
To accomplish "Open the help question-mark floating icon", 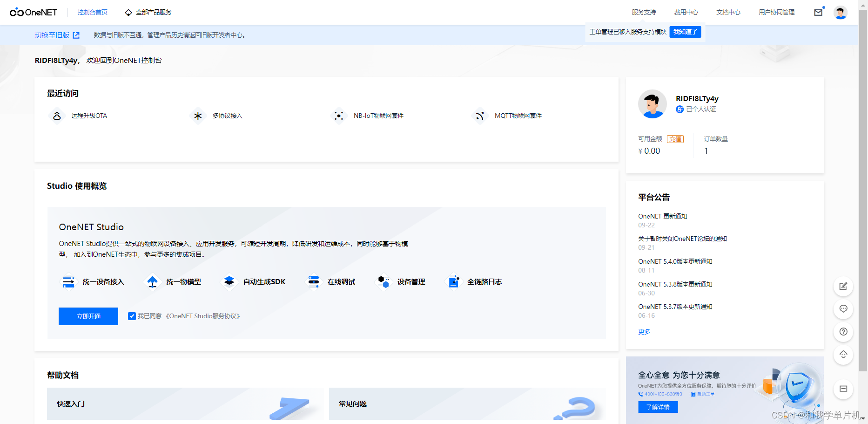I will click(843, 332).
